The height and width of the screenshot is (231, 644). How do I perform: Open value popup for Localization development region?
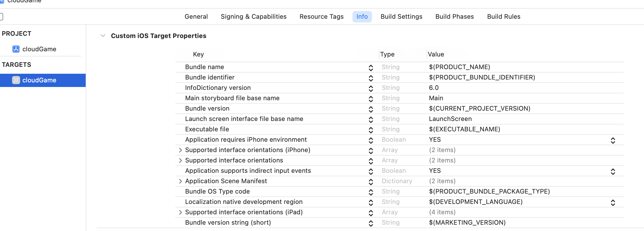613,202
